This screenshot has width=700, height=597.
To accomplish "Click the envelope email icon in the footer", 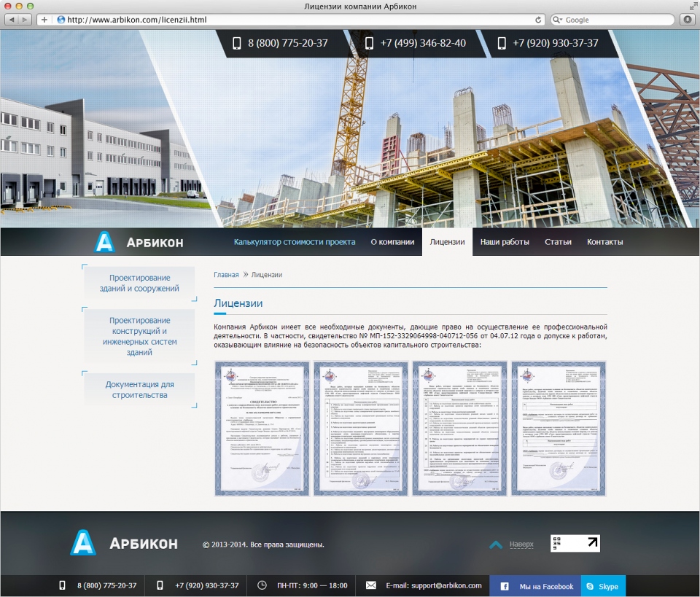I will [371, 585].
